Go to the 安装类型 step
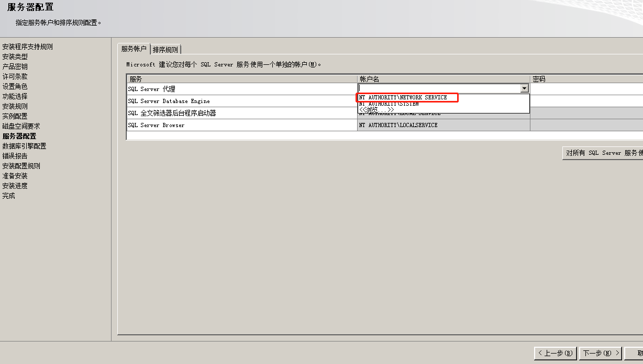This screenshot has height=364, width=643. tap(15, 56)
